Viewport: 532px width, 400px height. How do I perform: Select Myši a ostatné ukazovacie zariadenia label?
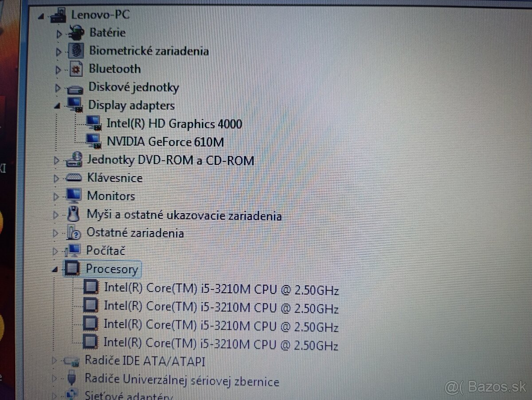pos(184,215)
